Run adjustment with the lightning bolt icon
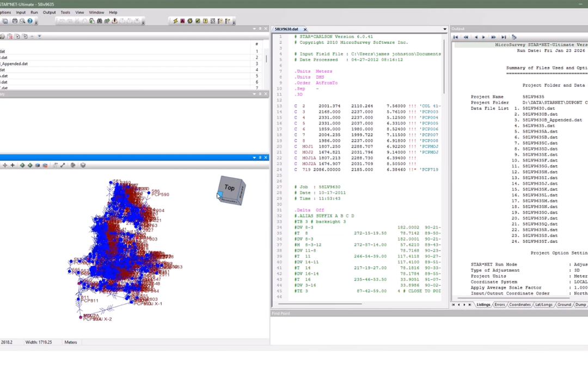This screenshot has height=368, width=588. 175,21
